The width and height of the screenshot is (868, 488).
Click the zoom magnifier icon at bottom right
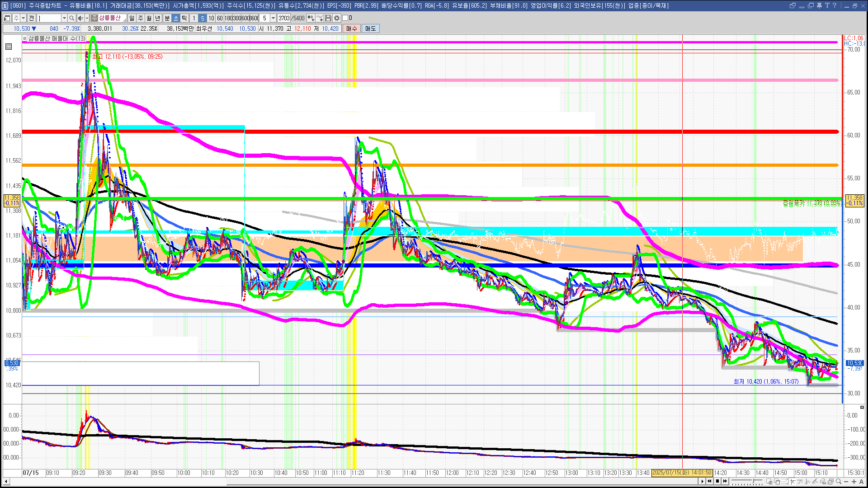pos(839,481)
